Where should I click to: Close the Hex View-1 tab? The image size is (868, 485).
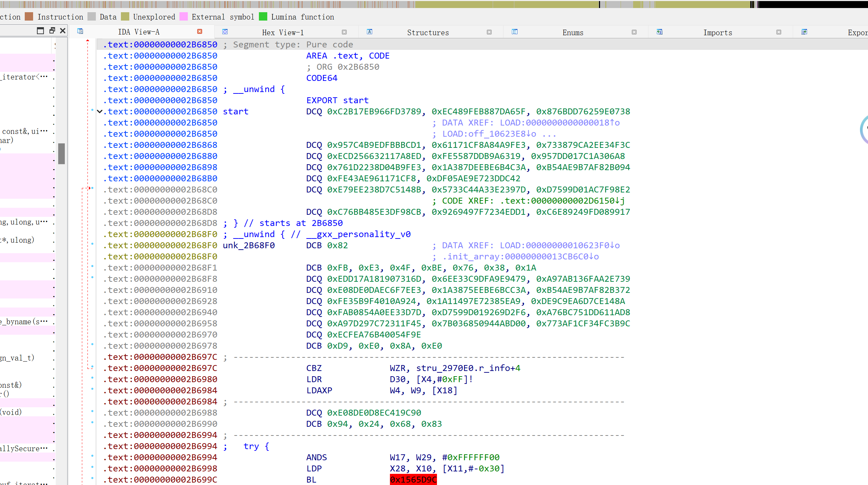344,32
